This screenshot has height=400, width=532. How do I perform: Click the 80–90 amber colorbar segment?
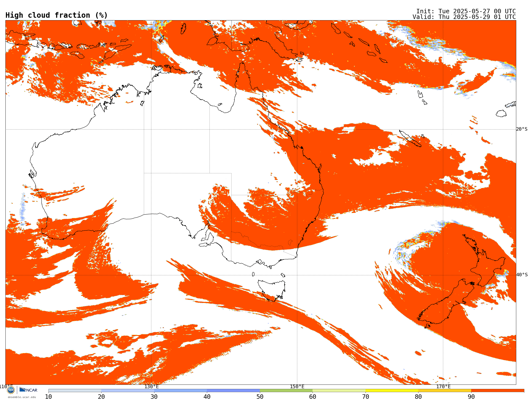tap(445, 391)
